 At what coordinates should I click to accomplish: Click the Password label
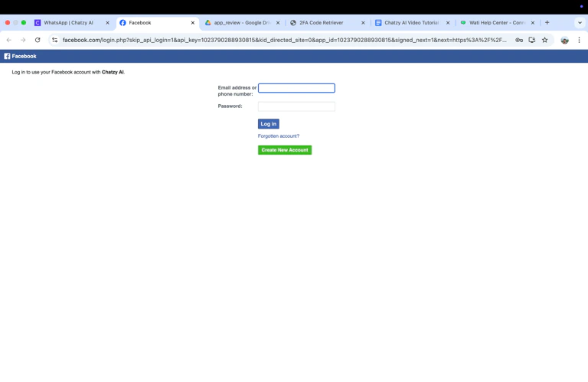230,106
